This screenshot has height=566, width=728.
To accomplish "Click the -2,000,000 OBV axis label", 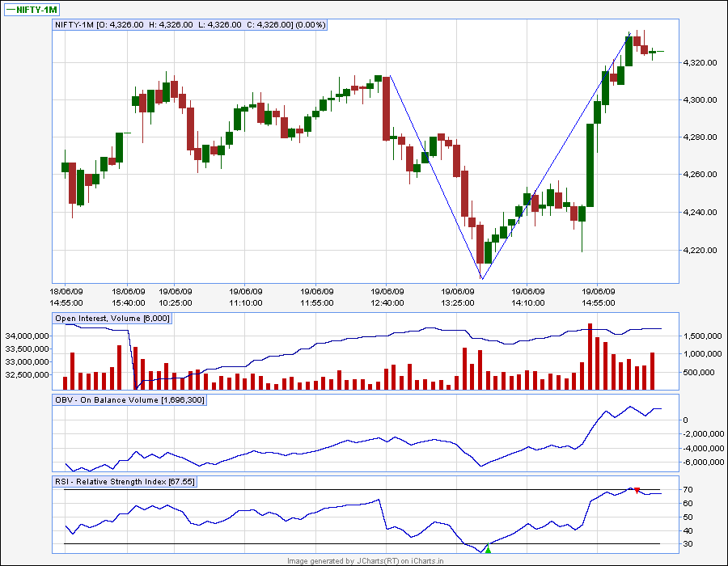I will [x=703, y=434].
